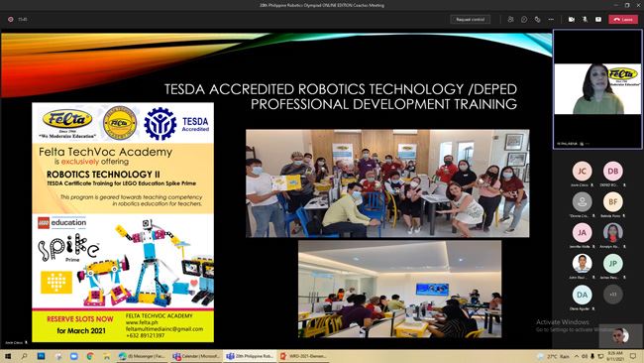Screen dimensions: 644x363
Task: Expand the overflow participants +11 bubble
Action: click(612, 295)
